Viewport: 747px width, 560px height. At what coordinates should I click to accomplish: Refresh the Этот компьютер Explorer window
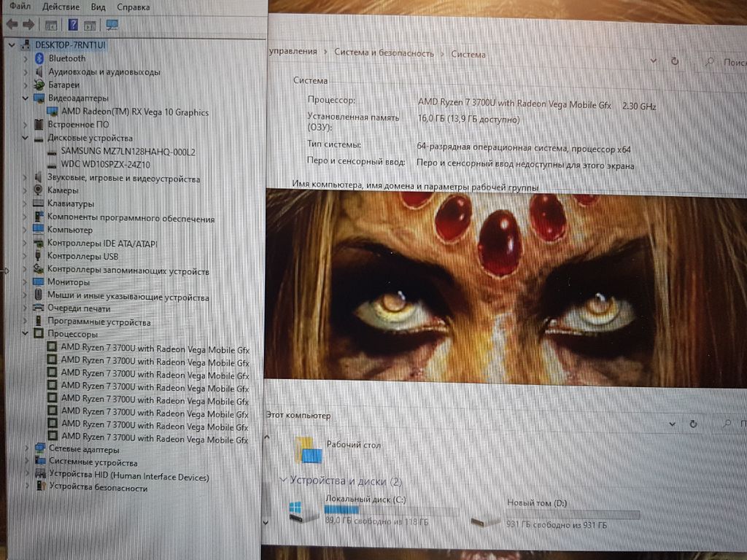click(x=693, y=424)
